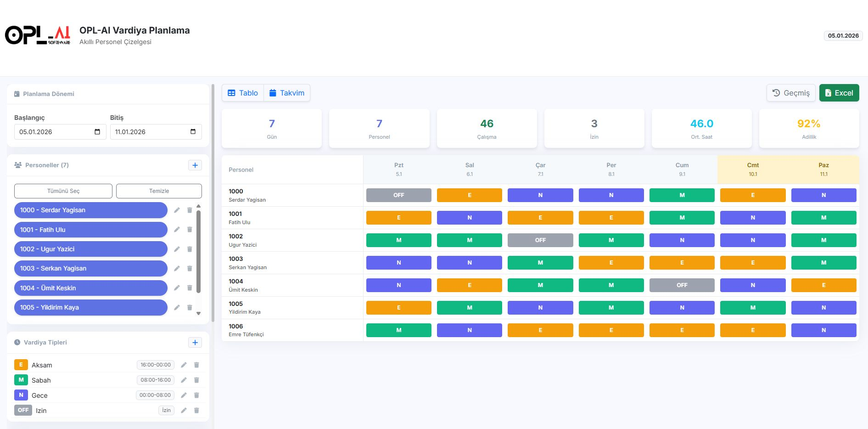Open the Başlangıç date picker calendar
868x429 pixels.
click(97, 132)
